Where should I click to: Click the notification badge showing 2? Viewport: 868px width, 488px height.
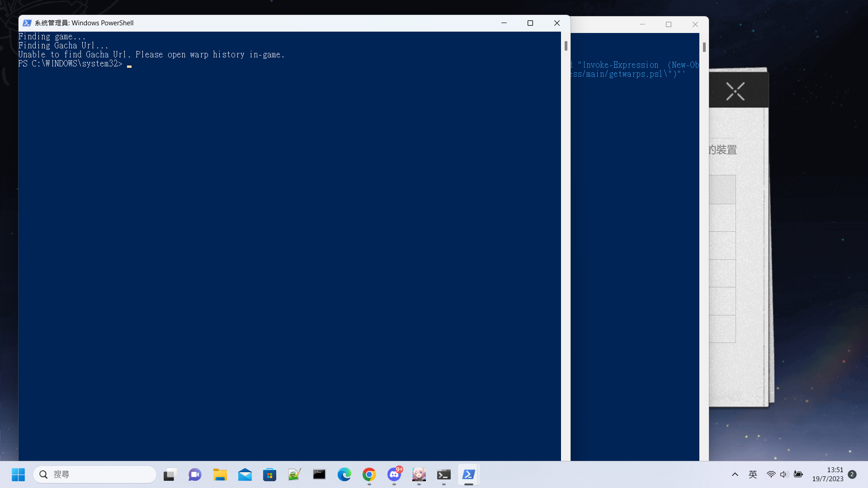(853, 474)
